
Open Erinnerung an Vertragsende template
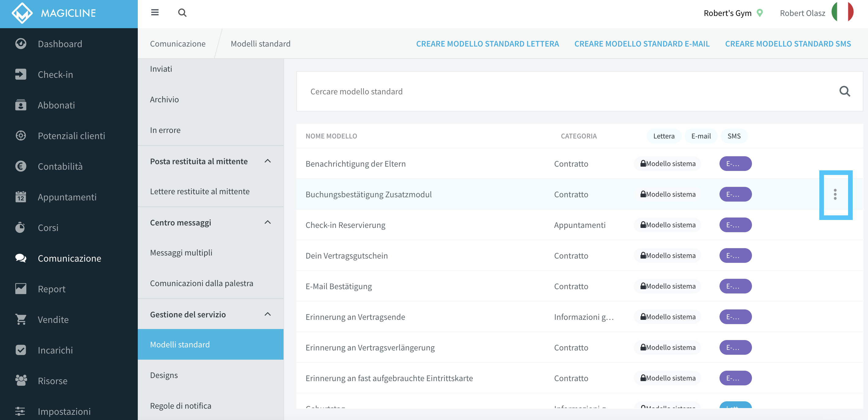[x=355, y=317]
